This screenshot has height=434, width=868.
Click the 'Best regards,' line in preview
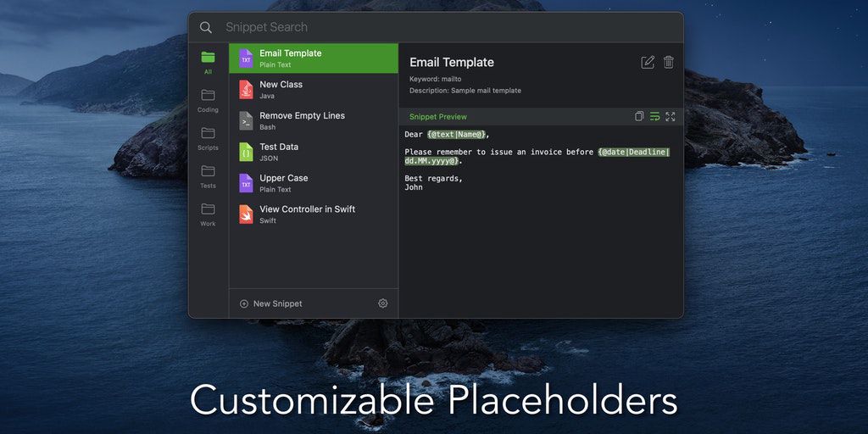coord(433,178)
